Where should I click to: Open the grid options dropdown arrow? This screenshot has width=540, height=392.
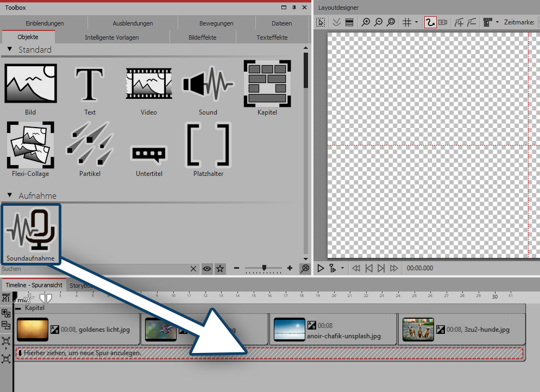(x=416, y=22)
